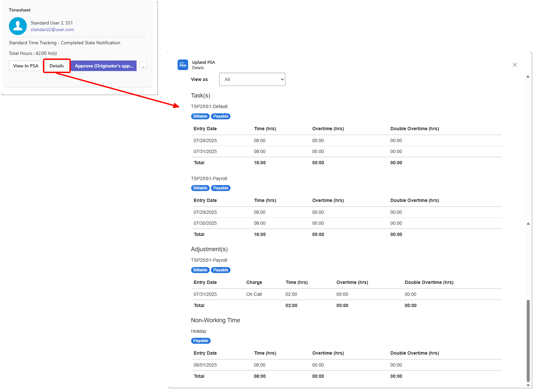Click the Payable badge beside TSP2SS1-Default
This screenshot has height=392, width=536.
pos(221,116)
